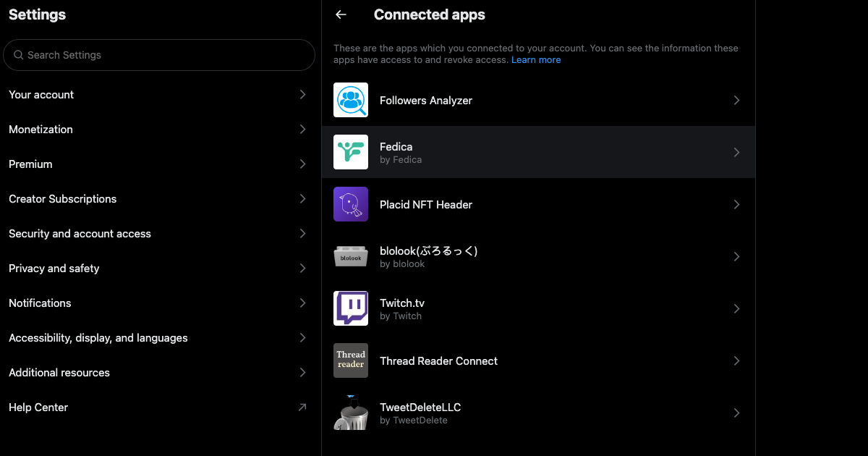Expand the TweetDeleteLLC row chevron
Screen dimensions: 868x456
(736, 413)
